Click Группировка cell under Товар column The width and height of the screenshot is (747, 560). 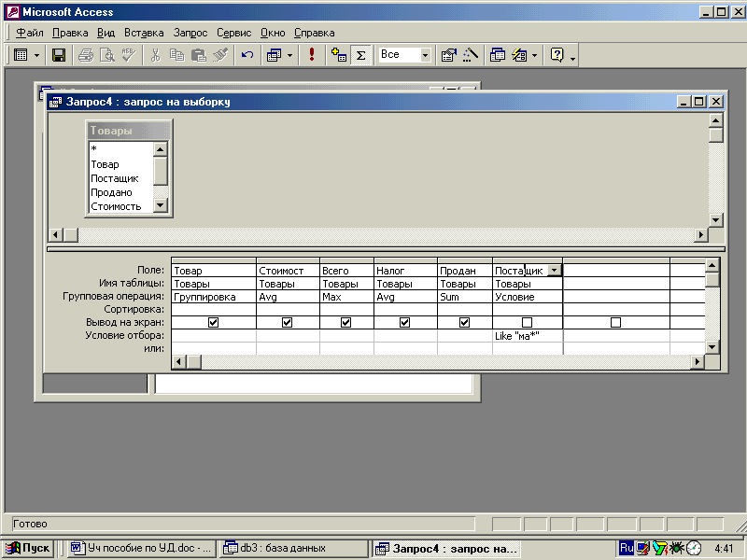pos(214,297)
